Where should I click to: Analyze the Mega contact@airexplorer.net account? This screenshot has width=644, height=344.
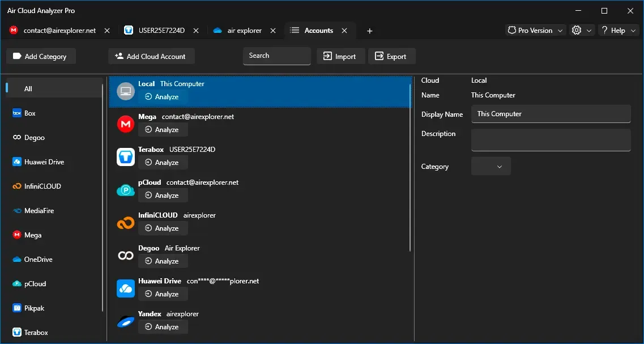163,130
